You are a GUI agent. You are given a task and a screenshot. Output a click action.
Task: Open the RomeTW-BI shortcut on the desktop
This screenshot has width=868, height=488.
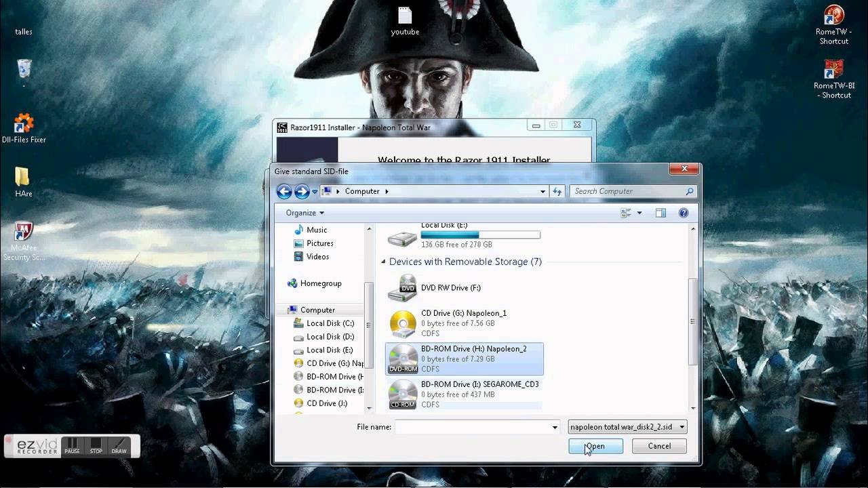click(833, 79)
